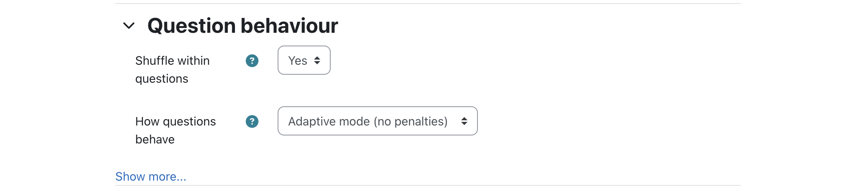Click the up-down arrows on the Yes select
868x191 pixels.
(x=317, y=60)
